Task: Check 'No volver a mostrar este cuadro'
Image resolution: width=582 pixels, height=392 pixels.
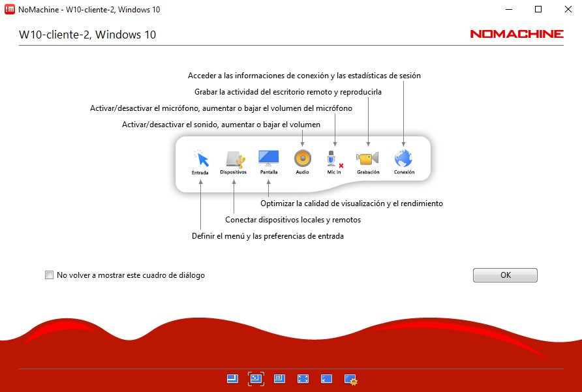Action: 49,275
